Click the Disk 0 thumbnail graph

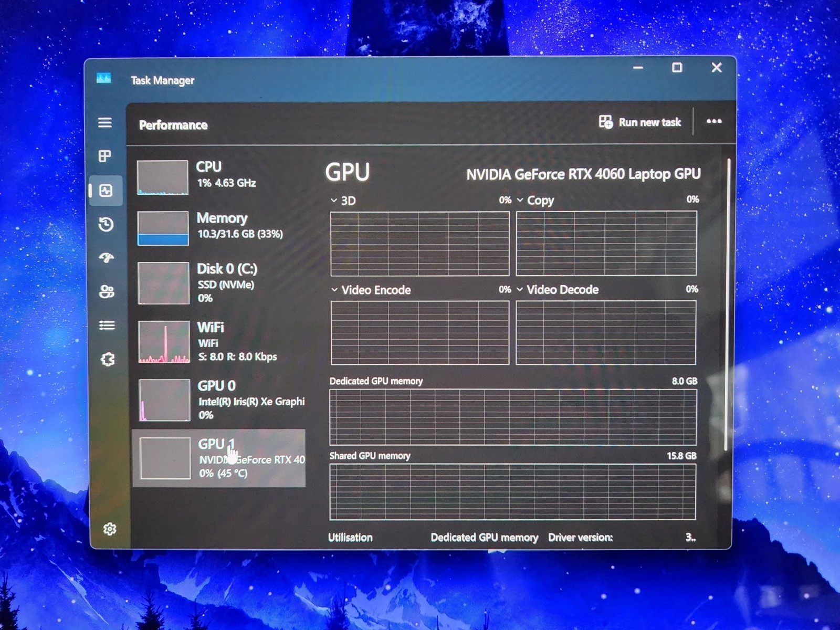pos(164,283)
